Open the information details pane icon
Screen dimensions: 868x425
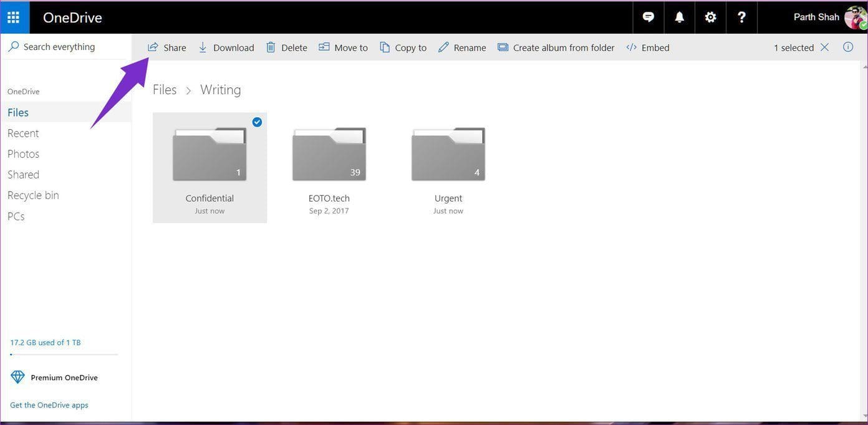(x=848, y=47)
